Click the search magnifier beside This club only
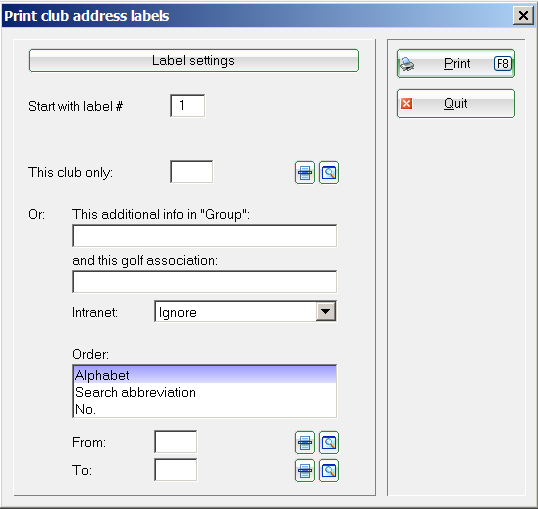 (329, 172)
